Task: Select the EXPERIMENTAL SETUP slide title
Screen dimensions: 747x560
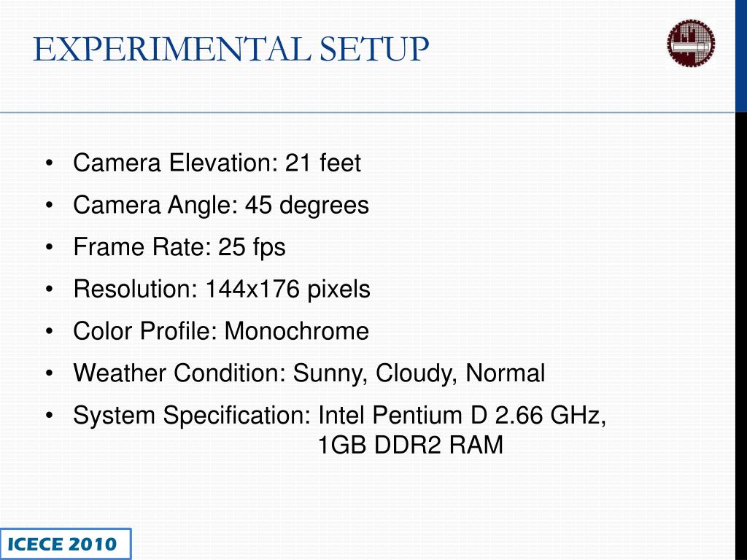Action: pyautogui.click(x=231, y=49)
